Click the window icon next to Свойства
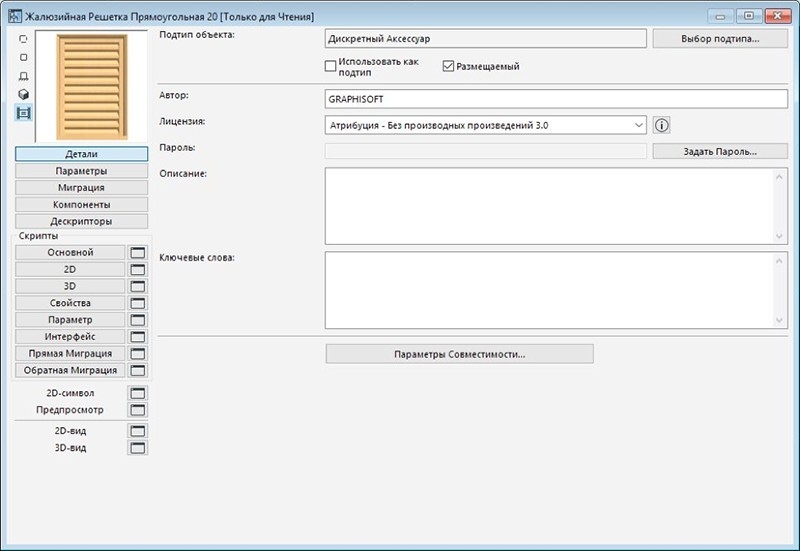This screenshot has width=800, height=551. [x=138, y=303]
